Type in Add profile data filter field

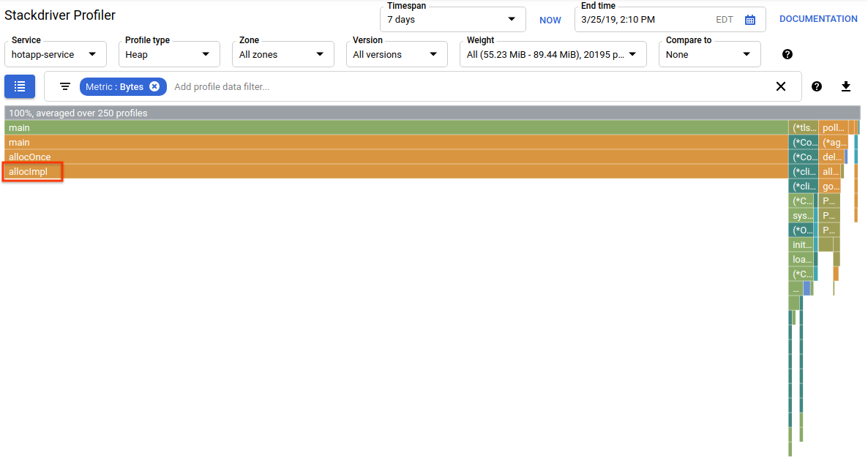pyautogui.click(x=468, y=86)
